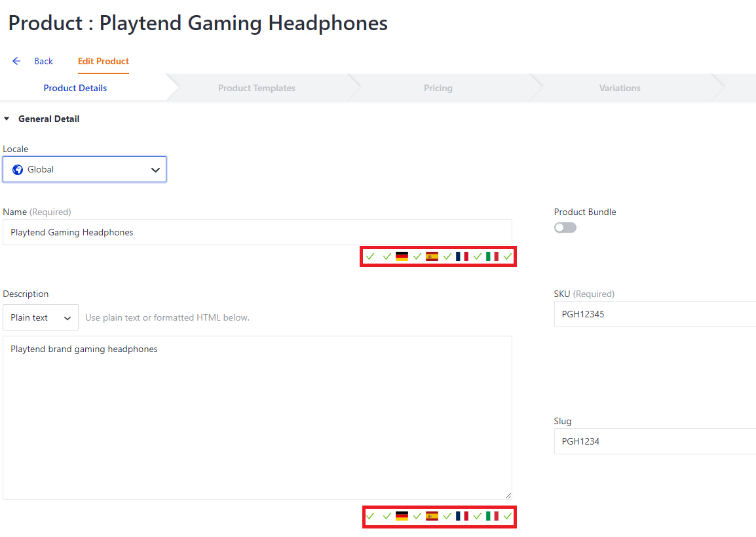The height and width of the screenshot is (537, 756).
Task: Click the Slug label
Action: click(x=563, y=421)
